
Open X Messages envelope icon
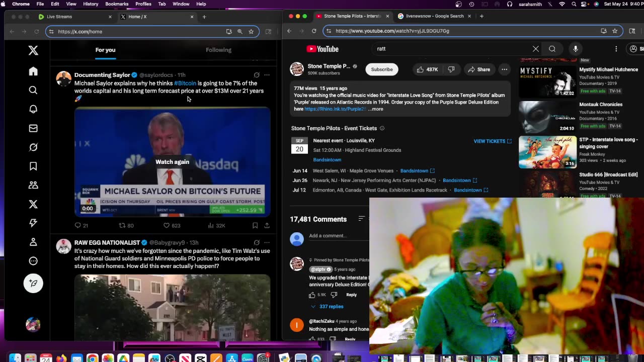pyautogui.click(x=33, y=128)
